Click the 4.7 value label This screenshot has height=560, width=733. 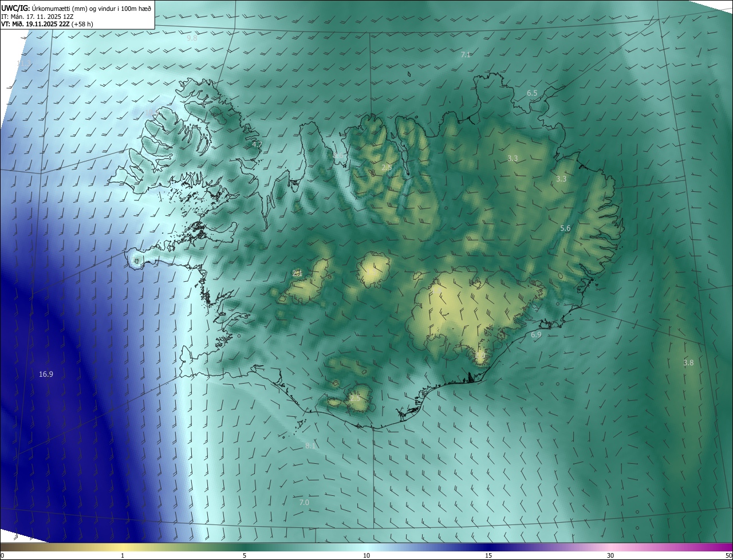pyautogui.click(x=257, y=145)
